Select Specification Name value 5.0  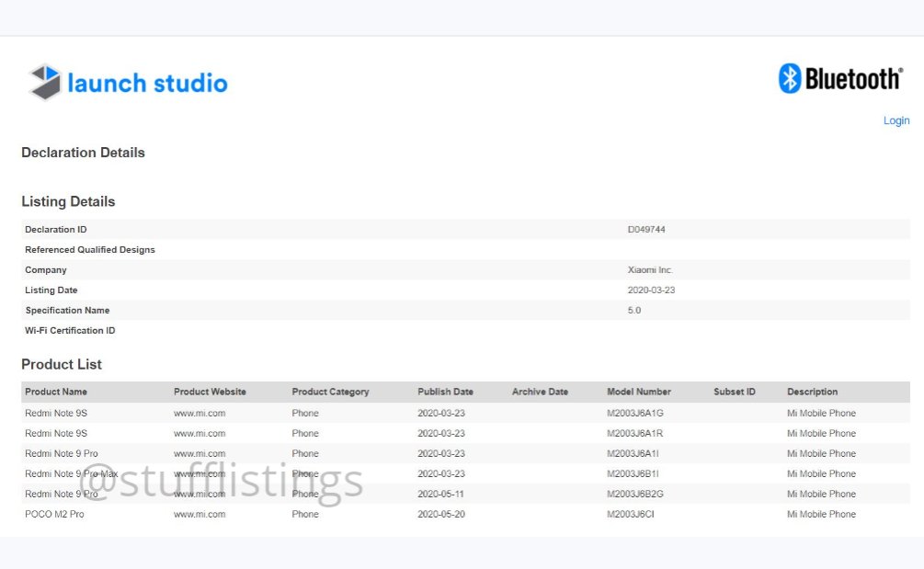tap(634, 311)
